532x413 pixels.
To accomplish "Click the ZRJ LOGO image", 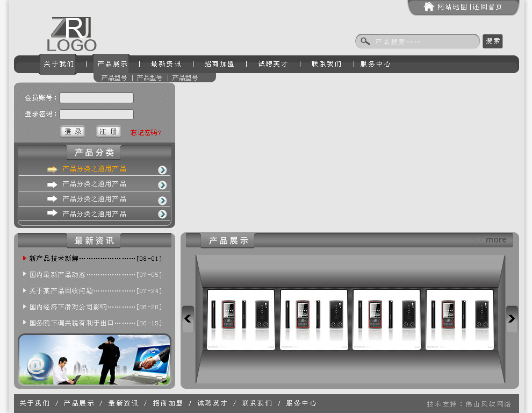I will 71,35.
